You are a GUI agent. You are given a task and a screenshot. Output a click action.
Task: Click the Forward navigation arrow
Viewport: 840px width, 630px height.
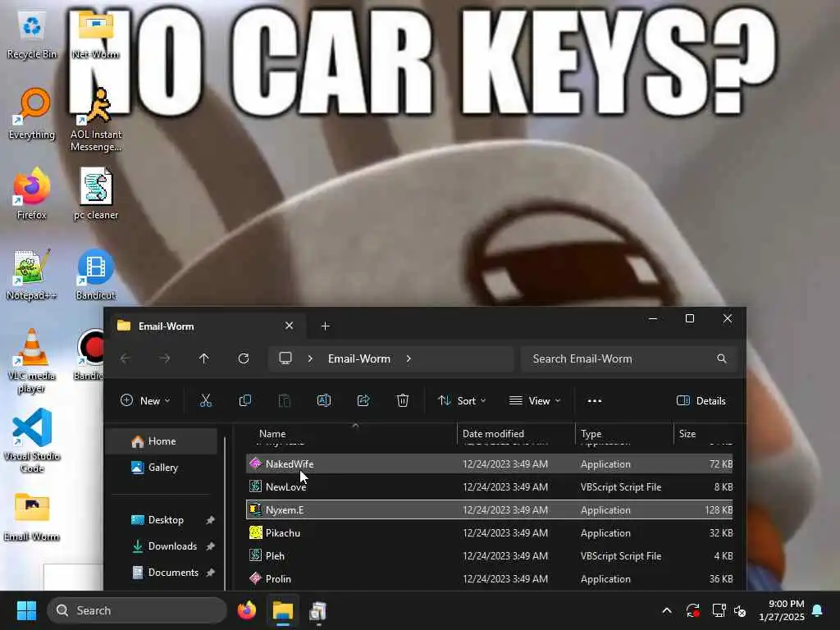point(164,358)
